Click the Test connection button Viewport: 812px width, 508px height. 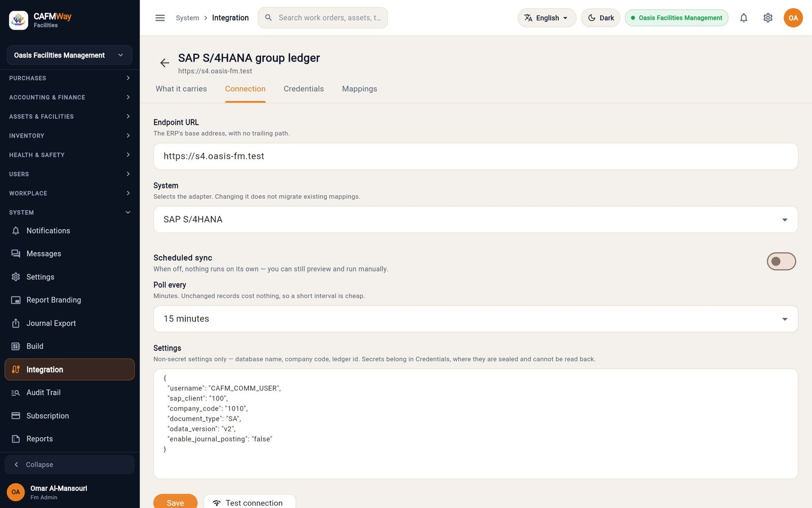249,502
